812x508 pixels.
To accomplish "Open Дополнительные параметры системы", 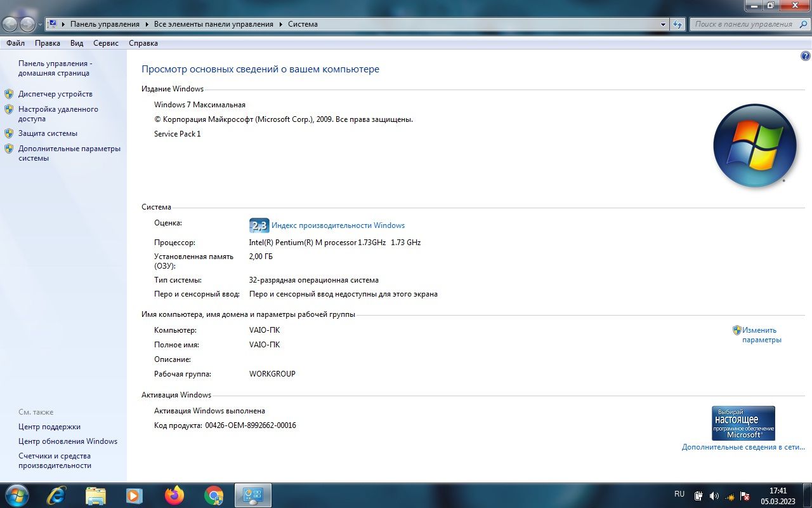I will [69, 153].
